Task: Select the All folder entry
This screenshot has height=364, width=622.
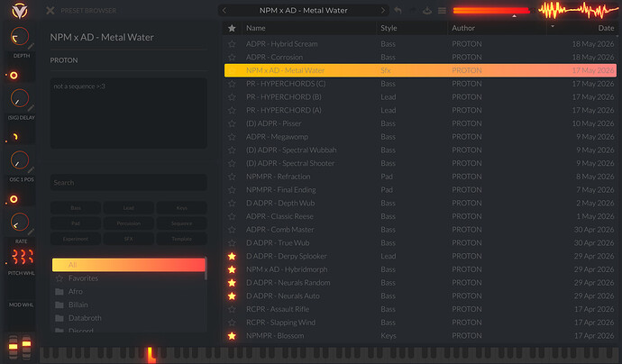Action: pyautogui.click(x=129, y=265)
